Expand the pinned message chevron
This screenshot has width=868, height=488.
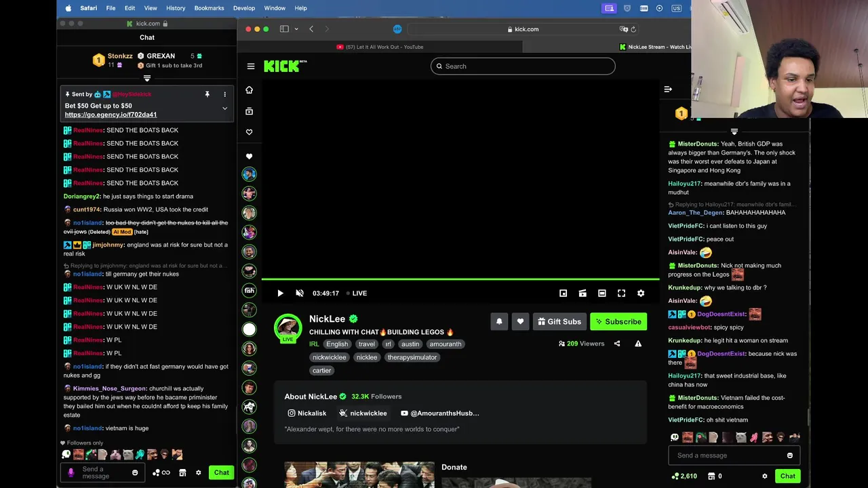pyautogui.click(x=224, y=108)
